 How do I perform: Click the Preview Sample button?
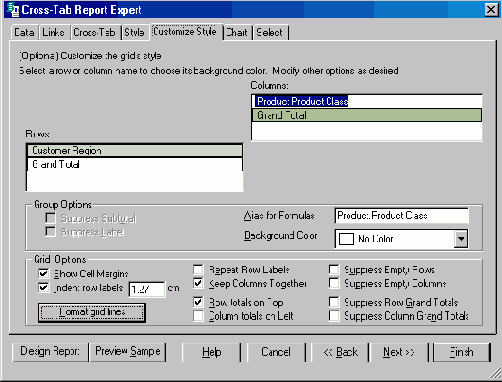click(x=128, y=352)
